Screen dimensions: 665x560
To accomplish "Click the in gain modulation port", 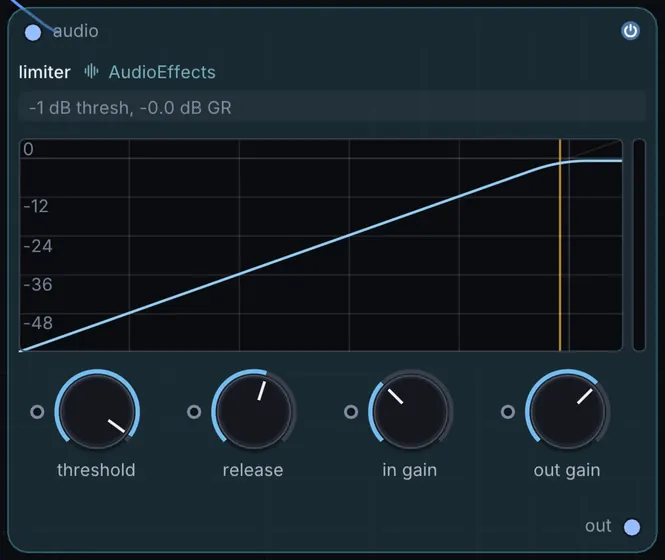I will coord(351,412).
